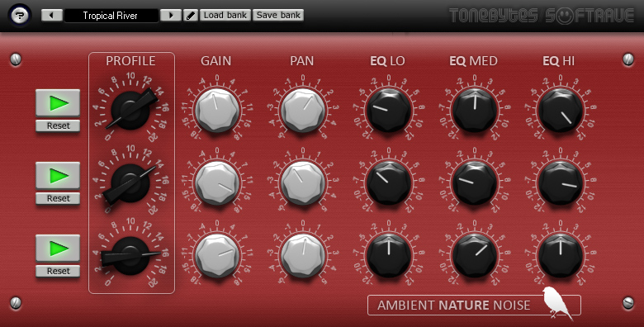Toggle play for the second sound row
This screenshot has width=644, height=327.
click(x=58, y=175)
